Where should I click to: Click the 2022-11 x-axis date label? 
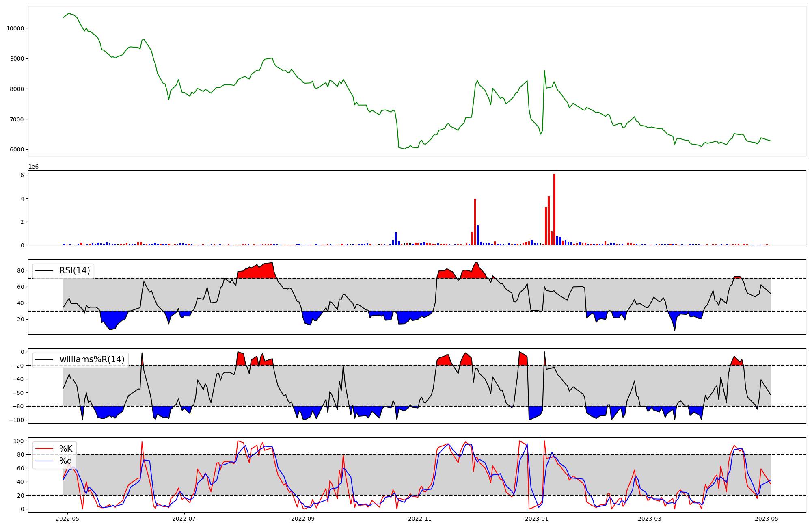click(x=419, y=519)
